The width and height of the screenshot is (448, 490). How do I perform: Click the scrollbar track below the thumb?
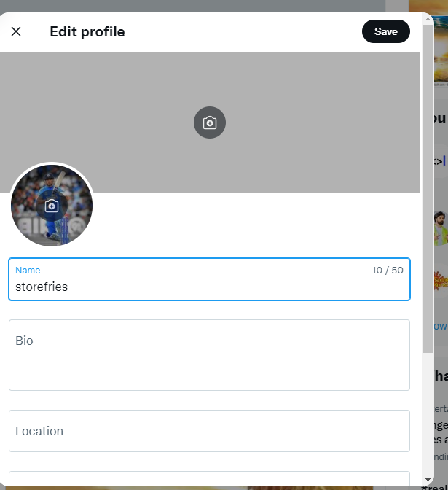point(428,414)
